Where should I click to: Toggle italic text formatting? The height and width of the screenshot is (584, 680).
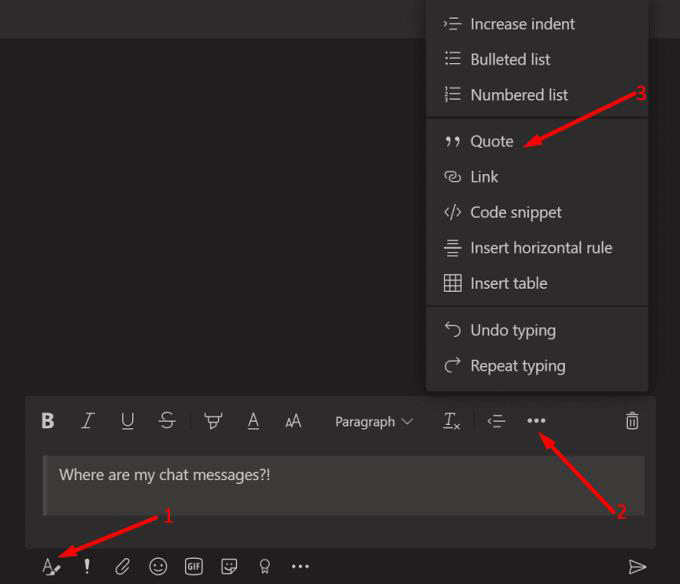[87, 421]
